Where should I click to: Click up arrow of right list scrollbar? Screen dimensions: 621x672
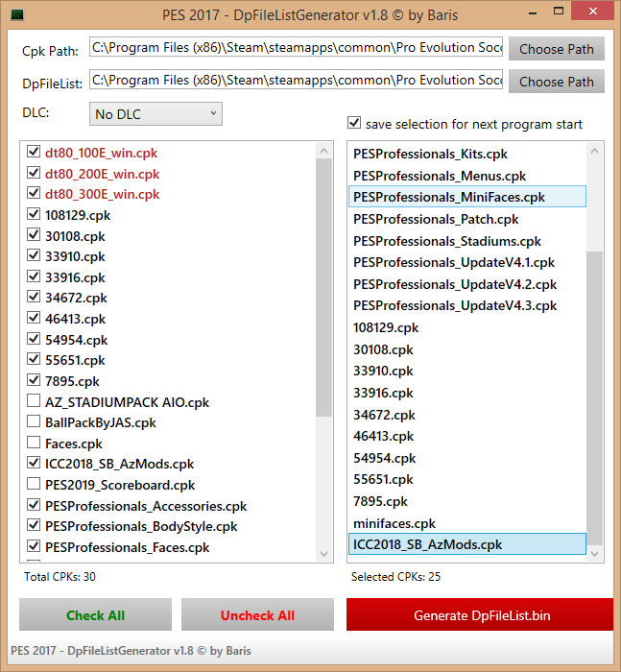pyautogui.click(x=594, y=151)
